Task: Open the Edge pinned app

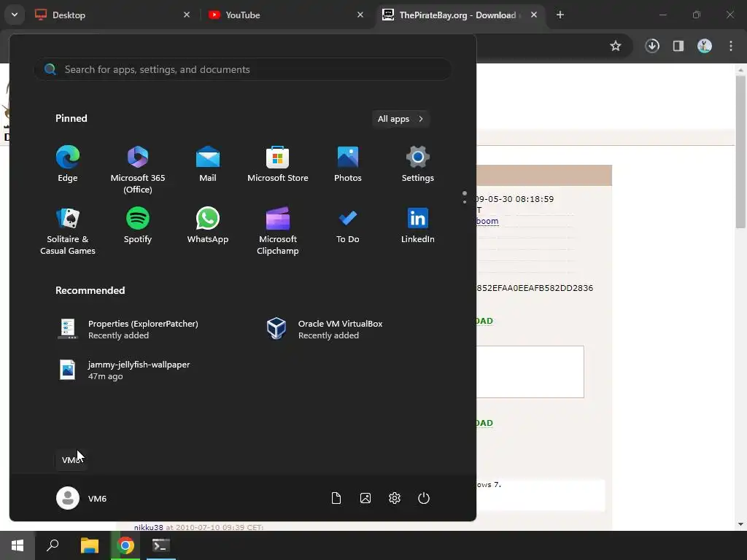Action: point(68,164)
